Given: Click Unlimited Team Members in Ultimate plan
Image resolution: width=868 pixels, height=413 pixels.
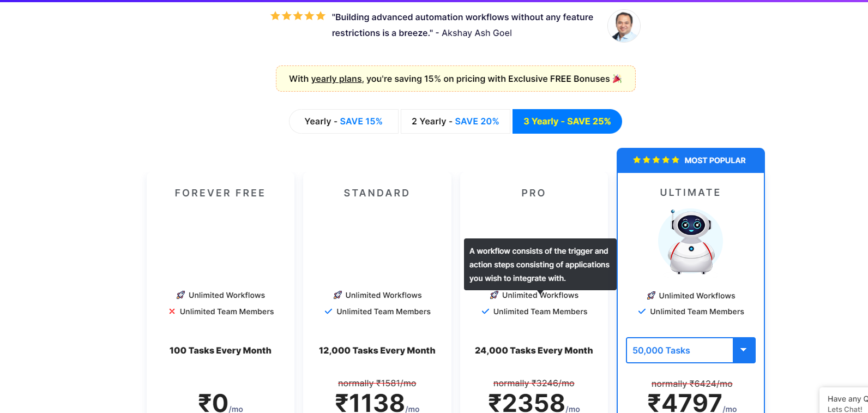Looking at the screenshot, I should (697, 312).
